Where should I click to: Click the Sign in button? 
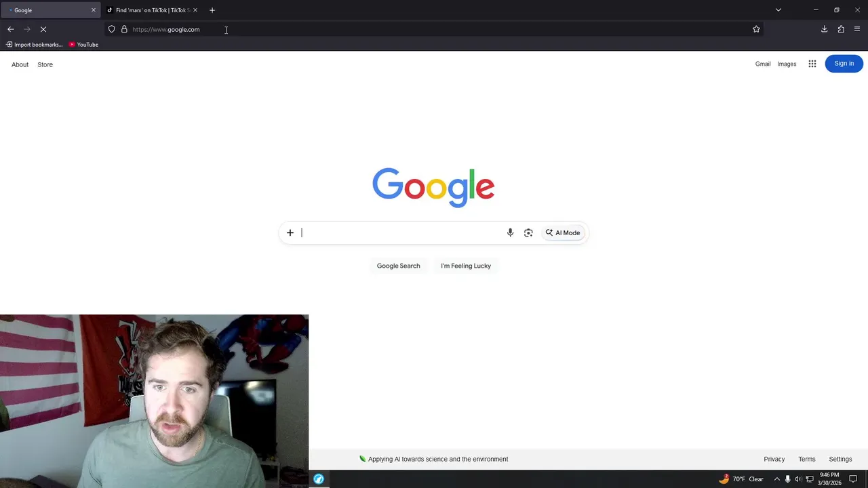[x=844, y=64]
